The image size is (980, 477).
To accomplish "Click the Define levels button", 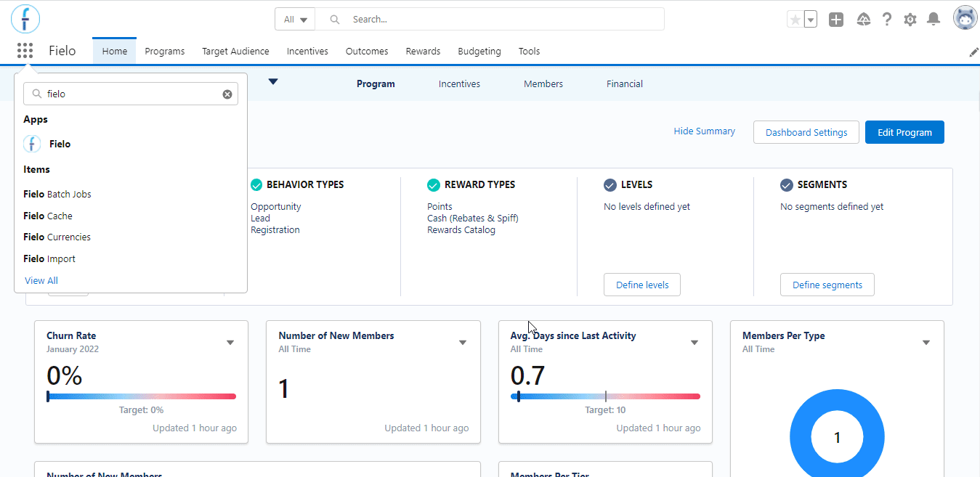I will coord(642,285).
